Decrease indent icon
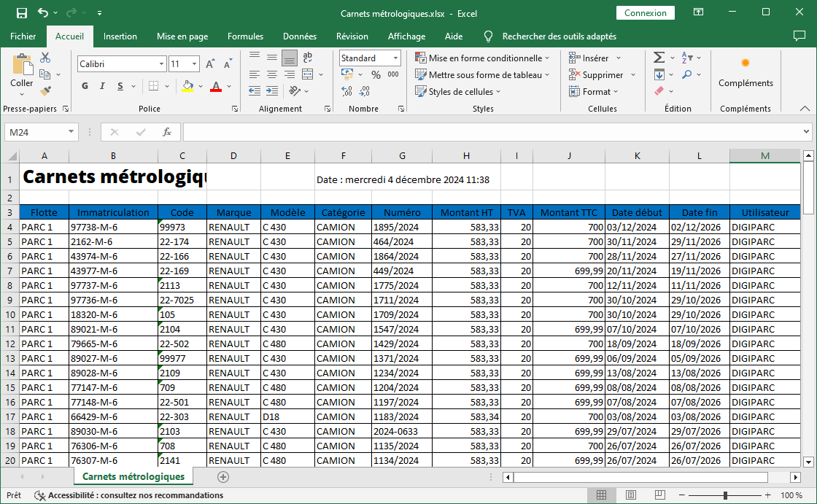 [255, 91]
